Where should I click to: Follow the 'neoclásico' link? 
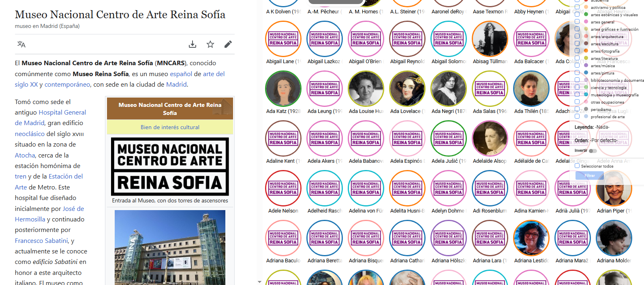point(30,134)
